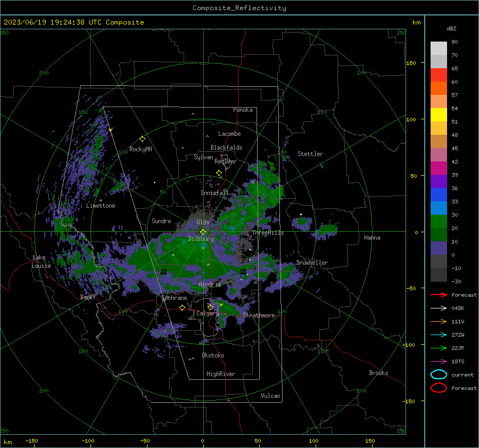Image resolution: width=479 pixels, height=448 pixels.
Task: Click the yellow diamond marker above Calgary
Action: click(210, 307)
